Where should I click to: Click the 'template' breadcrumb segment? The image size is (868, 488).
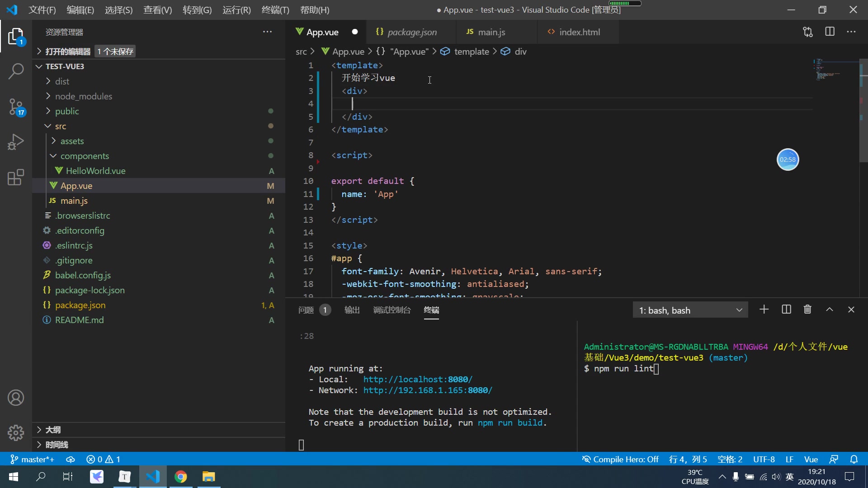(x=471, y=52)
